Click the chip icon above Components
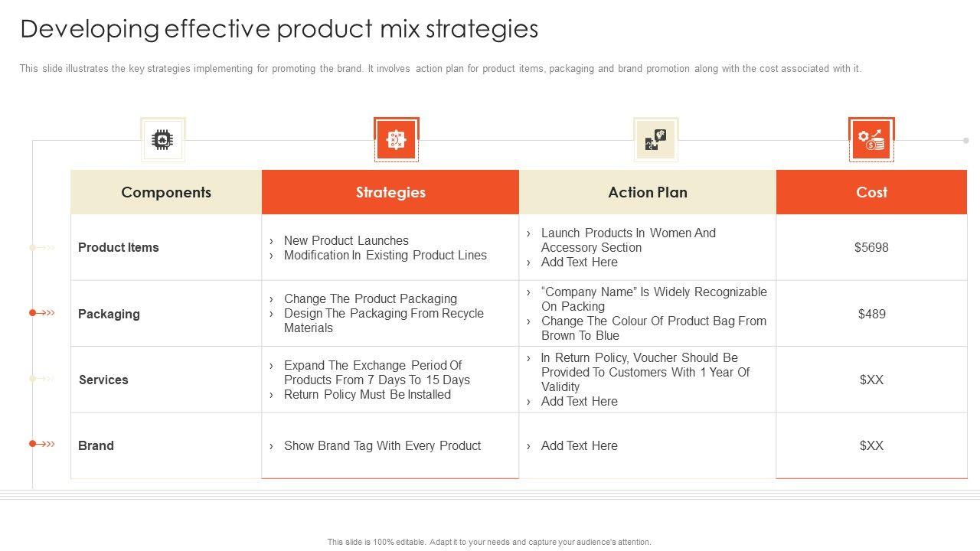 [x=162, y=139]
